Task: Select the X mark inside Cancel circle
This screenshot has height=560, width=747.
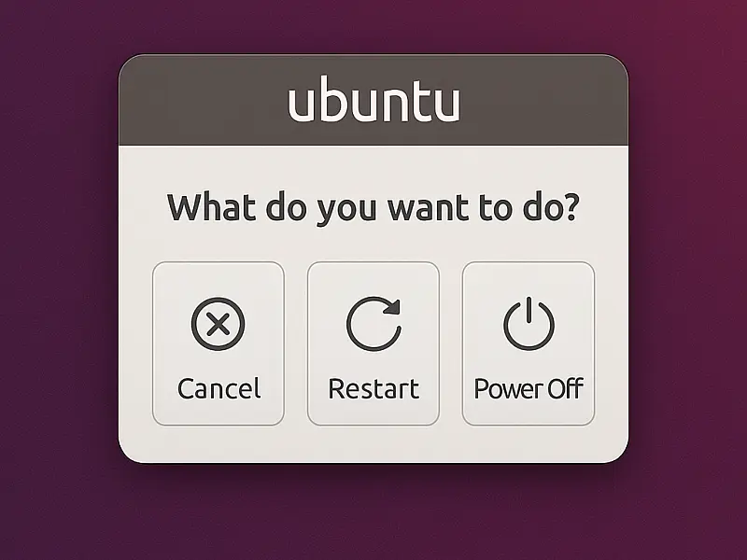Action: click(218, 324)
